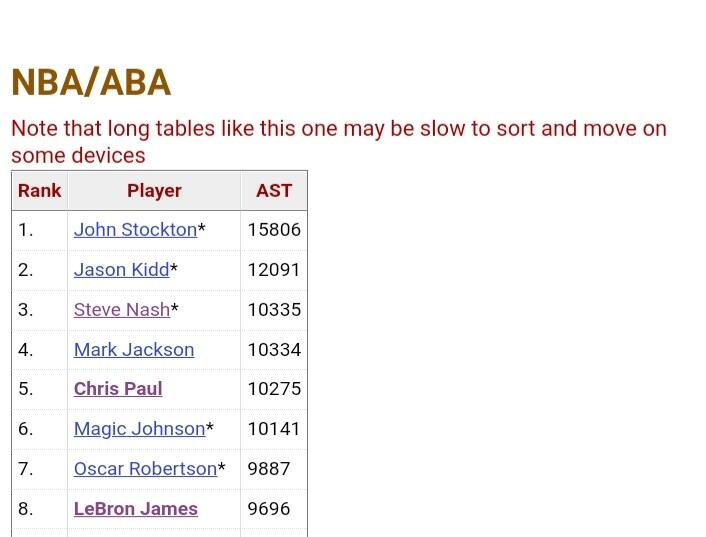The height and width of the screenshot is (537, 706).
Task: Visit the Chris Paul player page
Action: point(117,388)
